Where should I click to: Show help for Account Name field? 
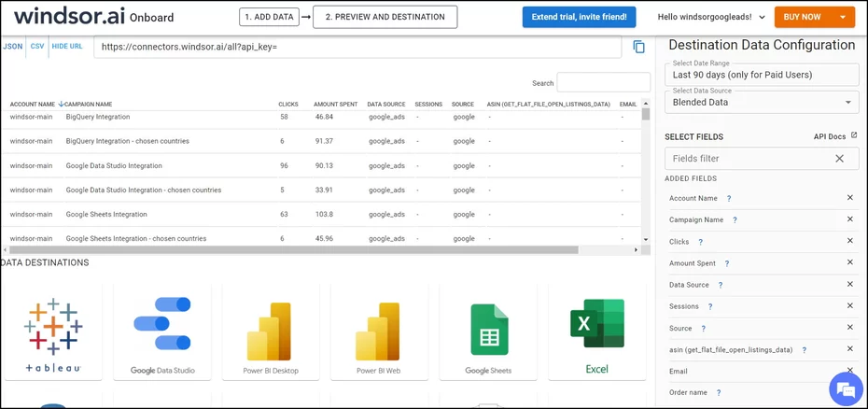pyautogui.click(x=729, y=198)
